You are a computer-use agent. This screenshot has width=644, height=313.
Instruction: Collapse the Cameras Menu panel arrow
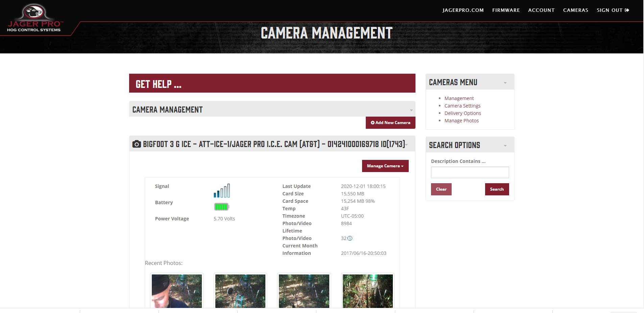[505, 83]
